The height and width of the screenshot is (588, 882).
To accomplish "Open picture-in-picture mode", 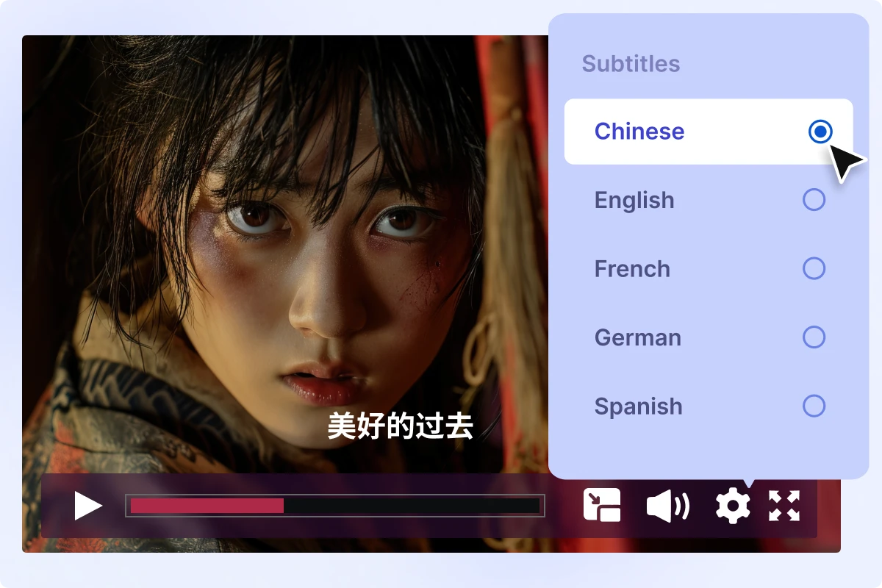I will pos(602,506).
